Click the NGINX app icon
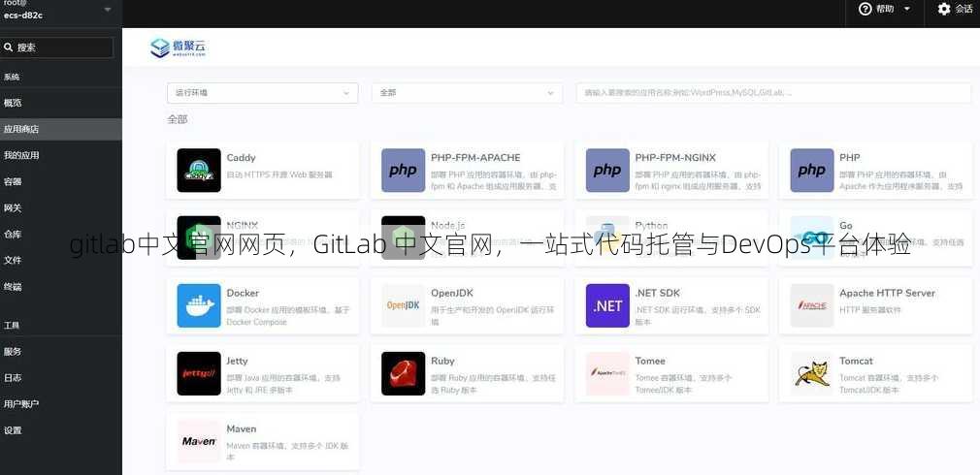The image size is (980, 475). pyautogui.click(x=199, y=237)
